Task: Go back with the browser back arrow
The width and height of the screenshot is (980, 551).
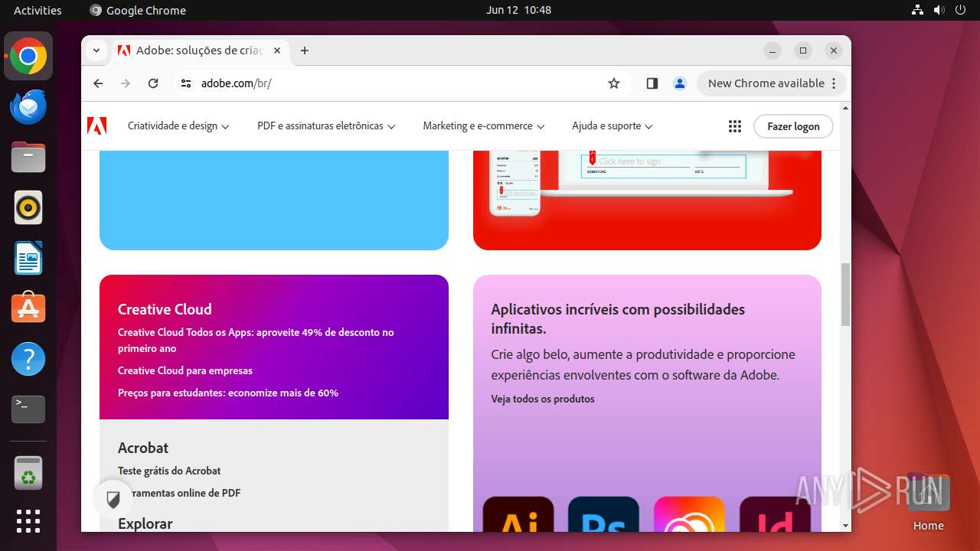Action: [98, 83]
